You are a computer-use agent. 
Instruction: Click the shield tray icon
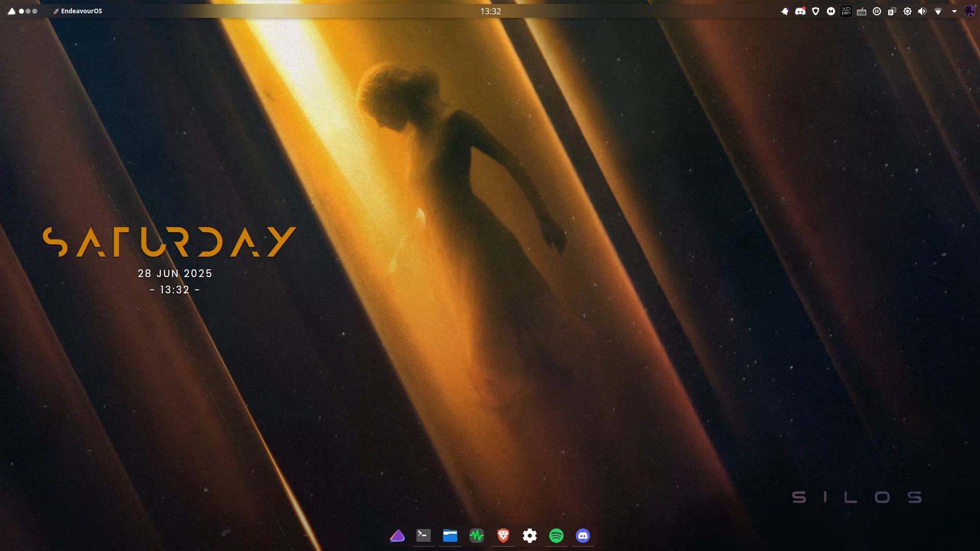coord(816,11)
